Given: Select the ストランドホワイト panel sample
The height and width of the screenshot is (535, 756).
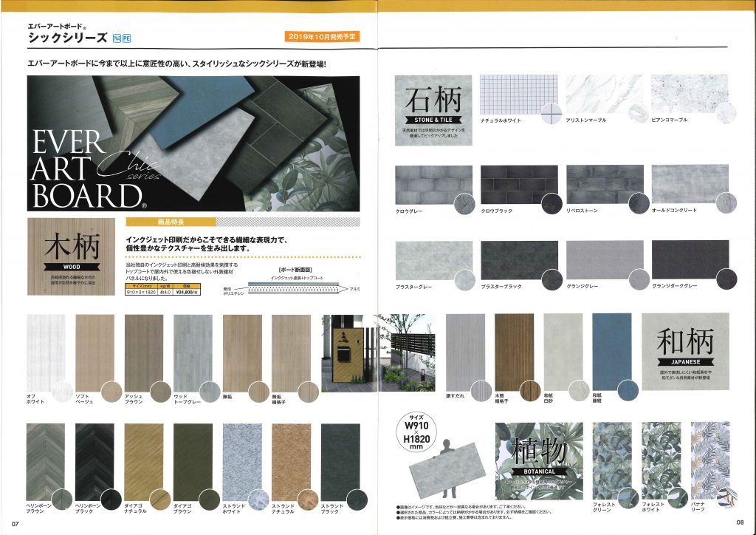Looking at the screenshot, I should [242, 462].
